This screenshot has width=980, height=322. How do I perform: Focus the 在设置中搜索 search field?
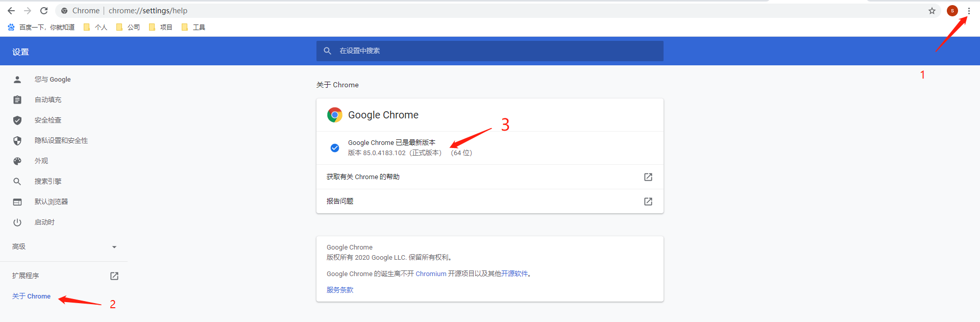click(x=490, y=51)
